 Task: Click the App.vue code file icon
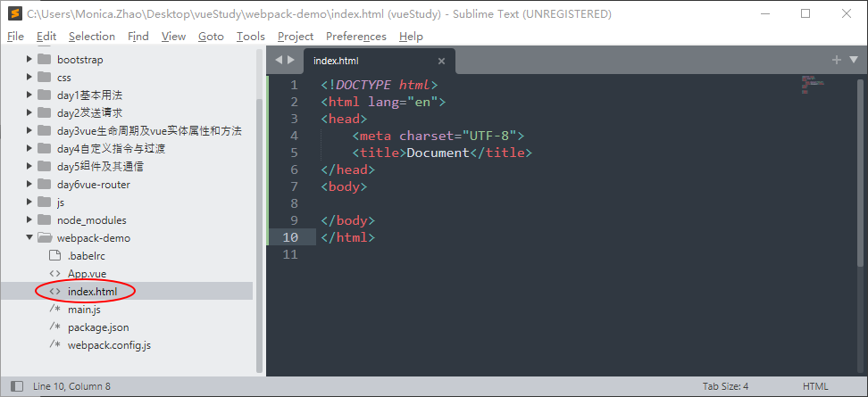click(x=54, y=273)
